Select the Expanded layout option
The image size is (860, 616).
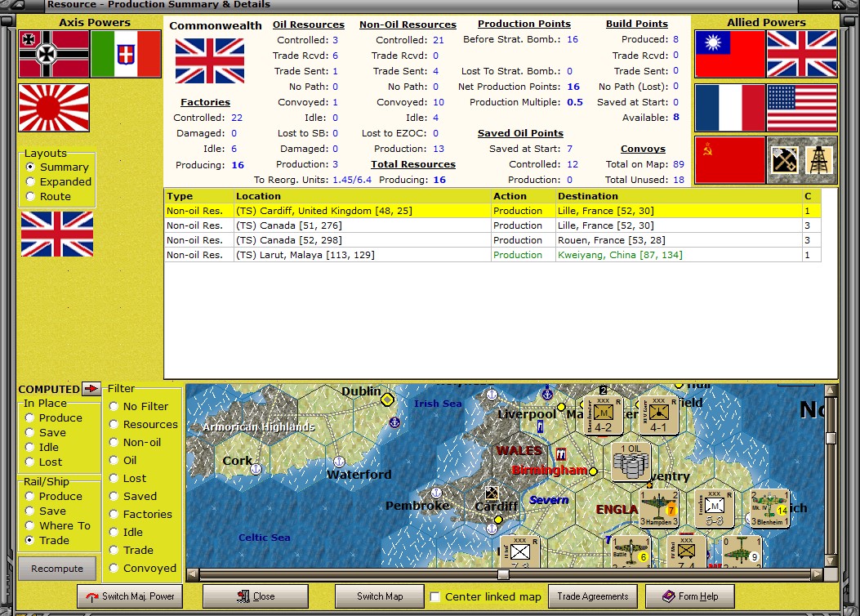pos(59,181)
